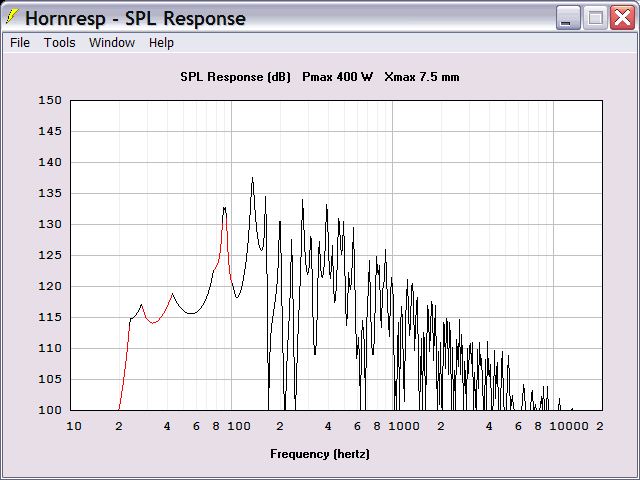The height and width of the screenshot is (480, 640).
Task: Click the 115 dB axis value
Action: pyautogui.click(x=50, y=317)
